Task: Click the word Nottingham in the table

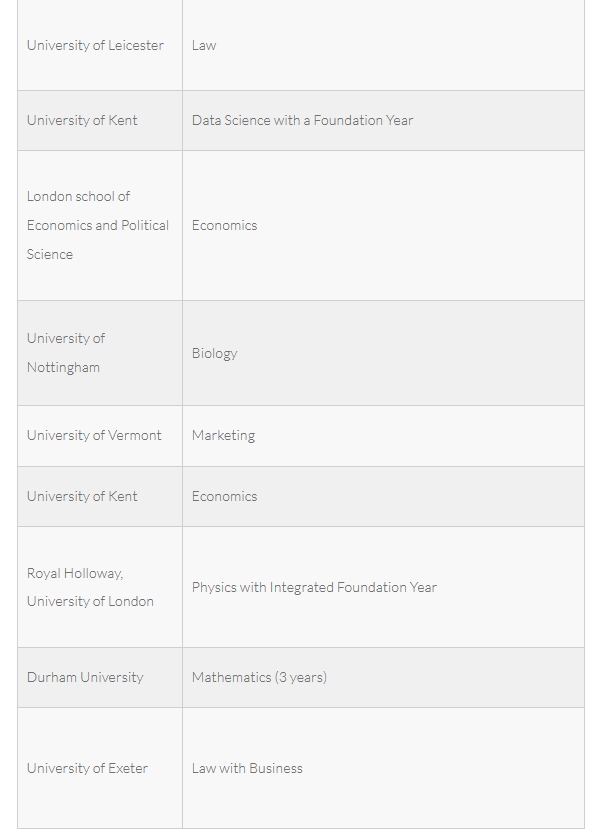Action: pos(63,368)
